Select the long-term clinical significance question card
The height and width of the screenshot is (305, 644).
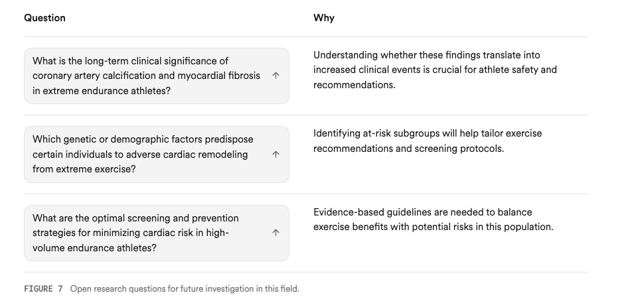146,76
